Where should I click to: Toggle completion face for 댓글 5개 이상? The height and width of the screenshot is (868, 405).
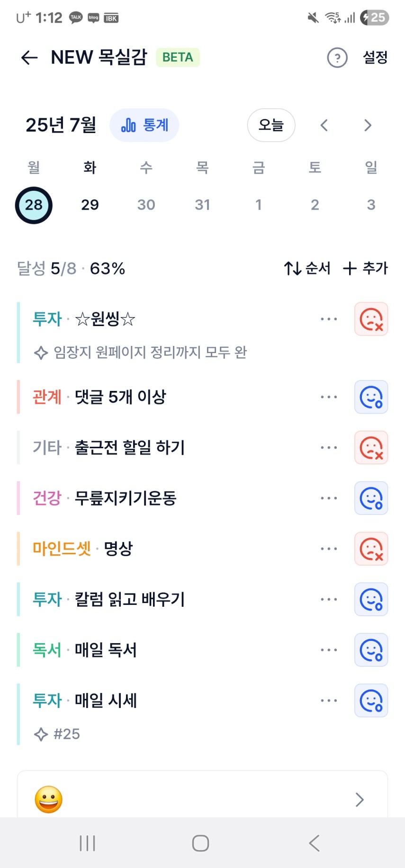(371, 397)
